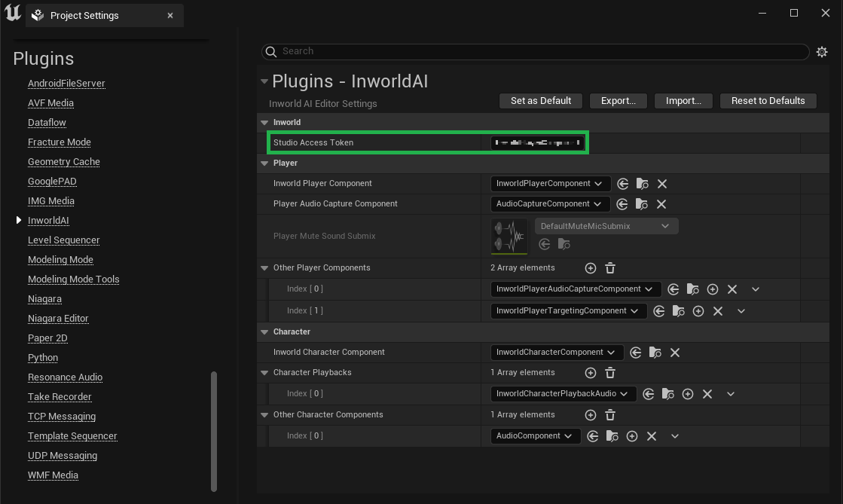Viewport: 843px width, 504px height.
Task: Open the Resonance Audio plugin settings
Action: (65, 377)
